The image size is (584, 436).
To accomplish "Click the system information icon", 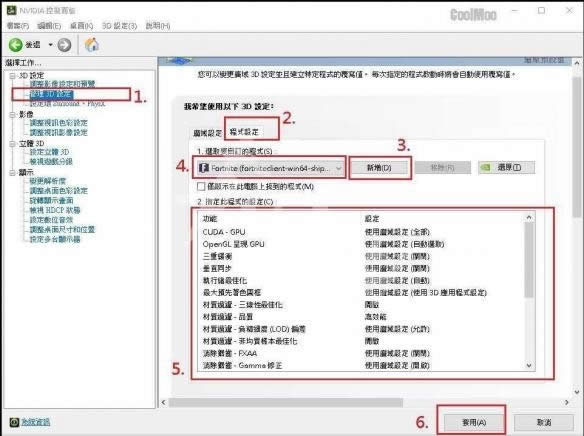I will click(x=14, y=422).
